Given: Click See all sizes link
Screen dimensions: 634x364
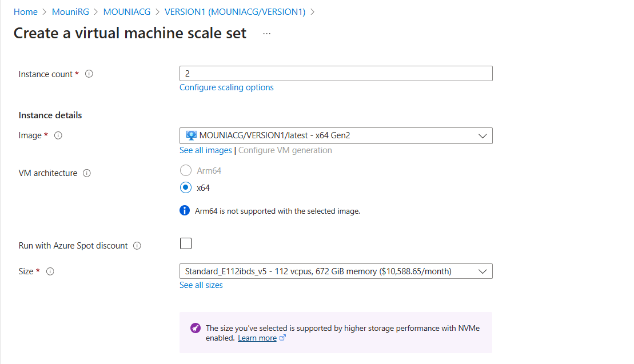Looking at the screenshot, I should (x=201, y=285).
